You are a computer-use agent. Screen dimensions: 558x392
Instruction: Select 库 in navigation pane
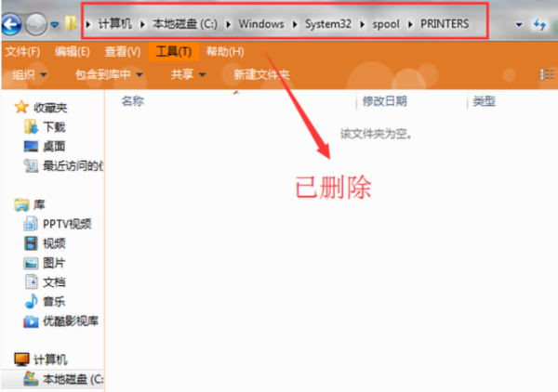point(39,204)
